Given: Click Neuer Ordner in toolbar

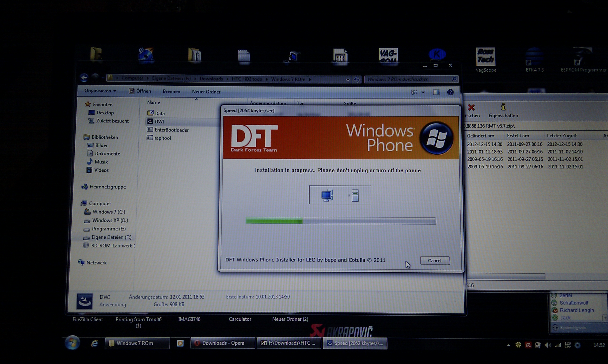Looking at the screenshot, I should point(206,92).
